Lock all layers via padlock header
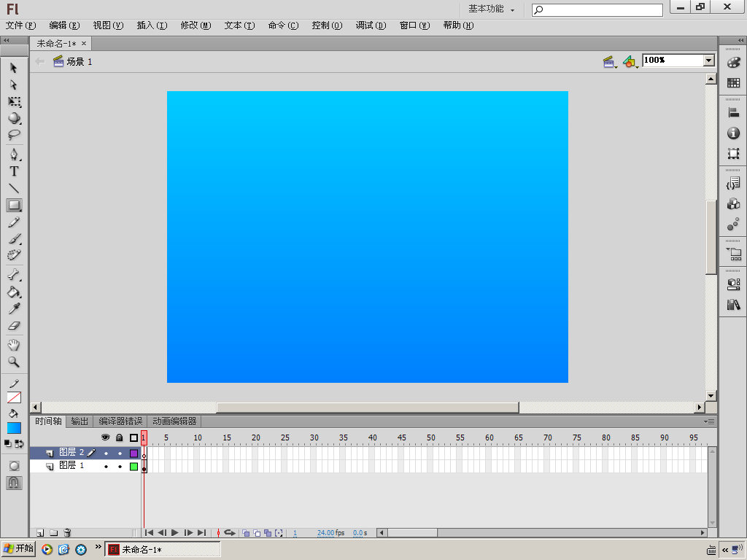The image size is (747, 560). click(x=120, y=437)
